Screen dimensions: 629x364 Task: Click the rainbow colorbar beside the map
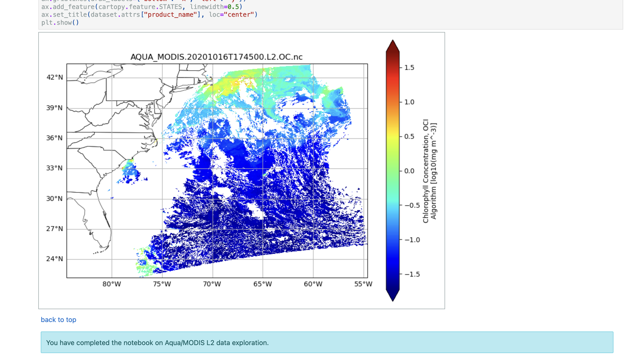click(x=393, y=171)
